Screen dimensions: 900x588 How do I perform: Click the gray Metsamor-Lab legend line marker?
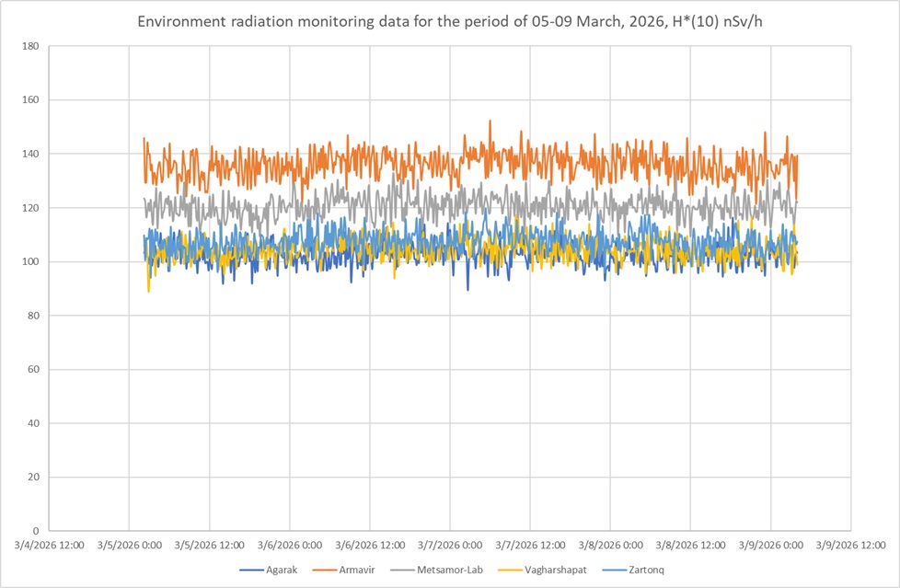402,570
